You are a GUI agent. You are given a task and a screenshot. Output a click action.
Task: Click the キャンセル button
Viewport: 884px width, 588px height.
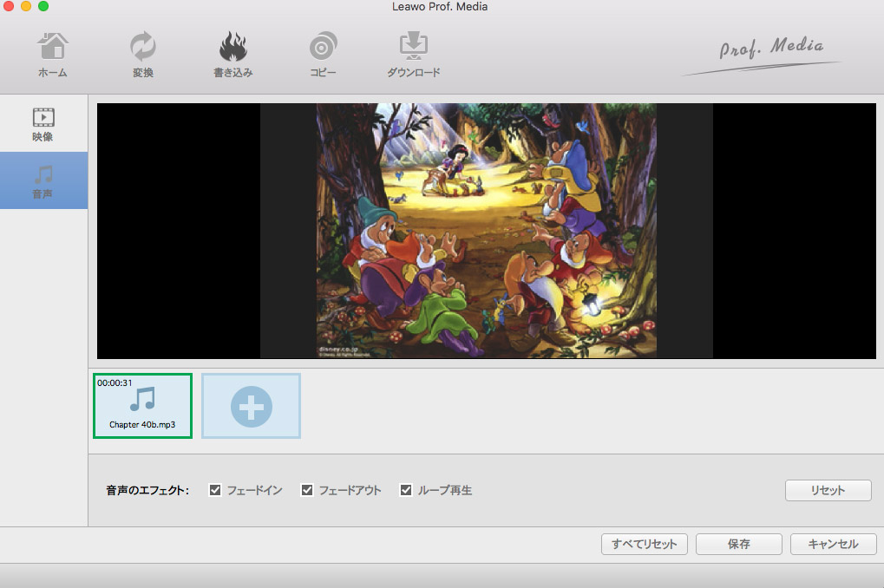pyautogui.click(x=834, y=544)
